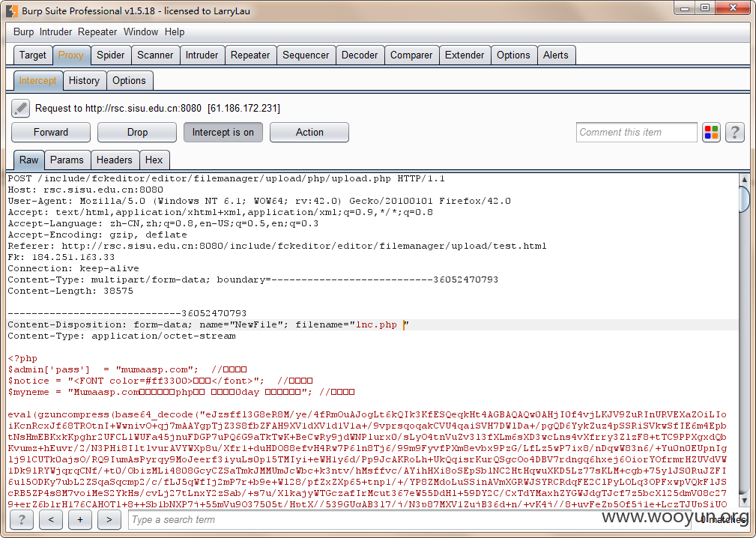Switch to the Spider tab
The width and height of the screenshot is (756, 538).
tap(110, 55)
